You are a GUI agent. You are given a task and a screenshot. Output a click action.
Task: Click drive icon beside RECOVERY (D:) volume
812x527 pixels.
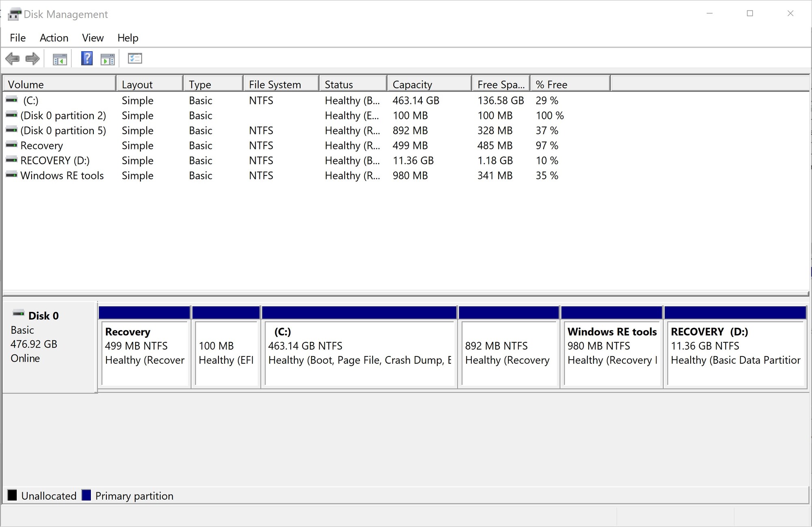(x=12, y=160)
